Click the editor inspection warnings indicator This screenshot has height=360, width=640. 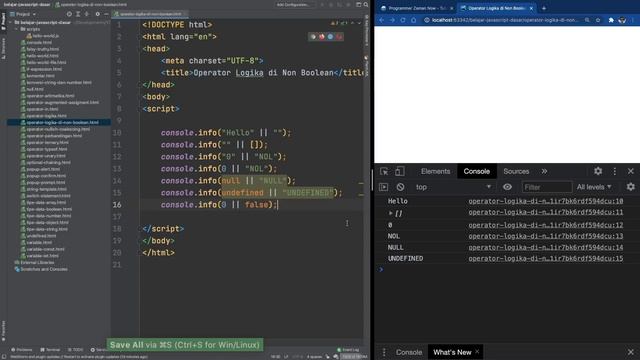(x=340, y=23)
